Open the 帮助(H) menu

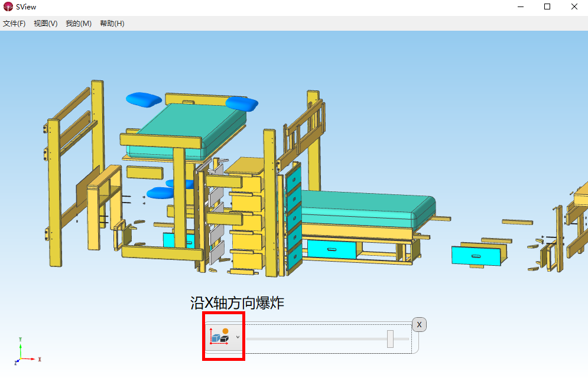[x=112, y=24]
